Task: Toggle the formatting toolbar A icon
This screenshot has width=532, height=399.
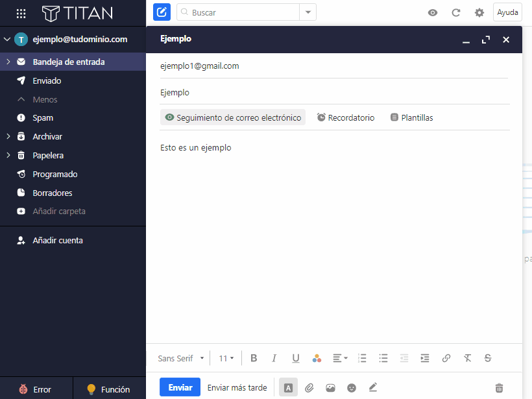Action: (x=288, y=387)
